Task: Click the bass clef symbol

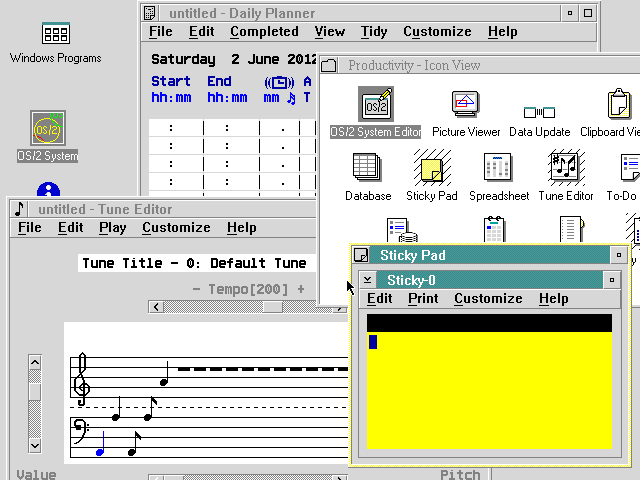Action: click(x=80, y=433)
